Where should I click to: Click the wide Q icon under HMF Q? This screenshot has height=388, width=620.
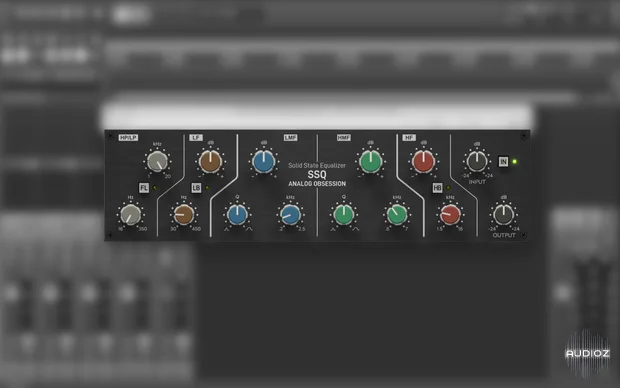[355, 229]
